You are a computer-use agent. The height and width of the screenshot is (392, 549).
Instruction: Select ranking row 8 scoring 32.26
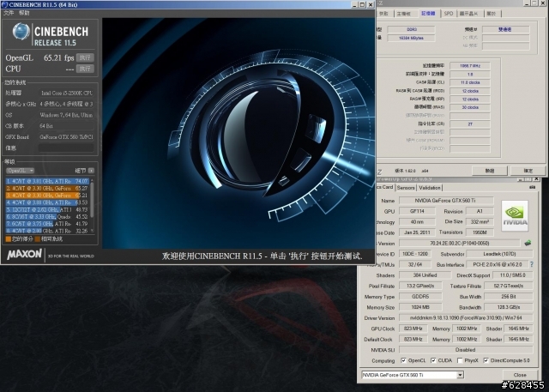coord(47,231)
